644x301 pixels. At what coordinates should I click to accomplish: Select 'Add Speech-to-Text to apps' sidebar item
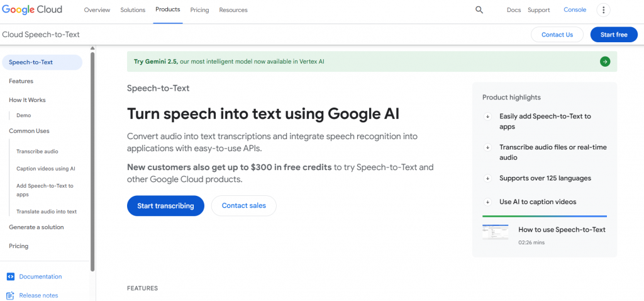45,190
